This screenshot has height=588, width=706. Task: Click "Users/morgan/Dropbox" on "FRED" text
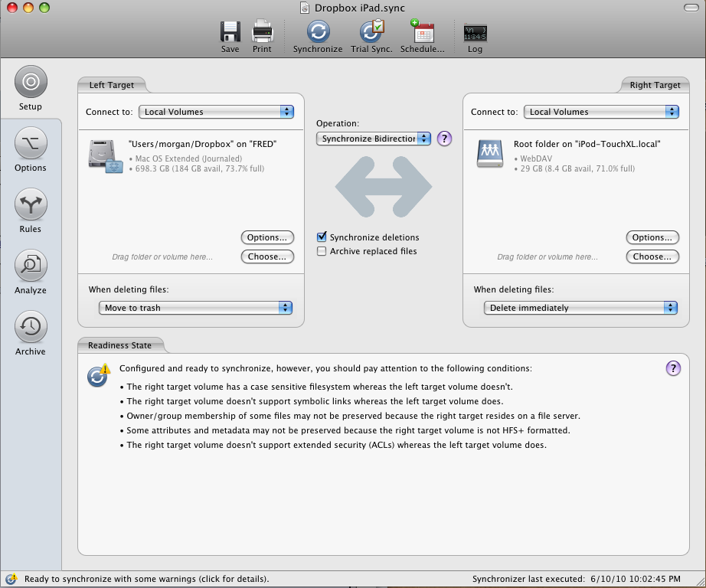[x=203, y=144]
